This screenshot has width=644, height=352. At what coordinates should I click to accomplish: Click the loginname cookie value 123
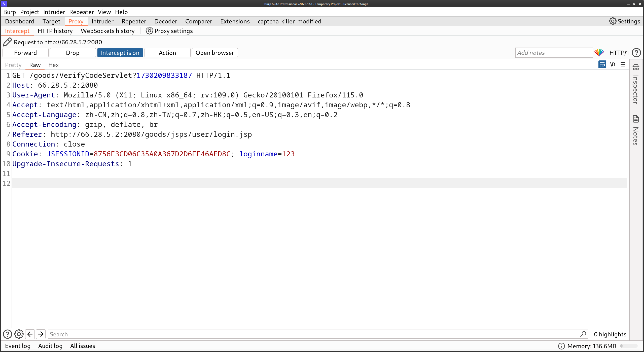click(x=288, y=154)
